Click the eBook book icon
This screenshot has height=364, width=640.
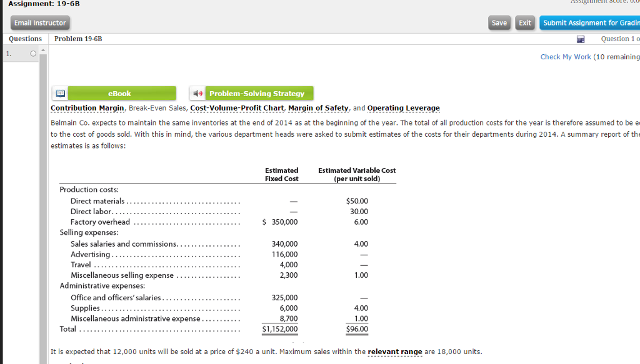(x=60, y=94)
